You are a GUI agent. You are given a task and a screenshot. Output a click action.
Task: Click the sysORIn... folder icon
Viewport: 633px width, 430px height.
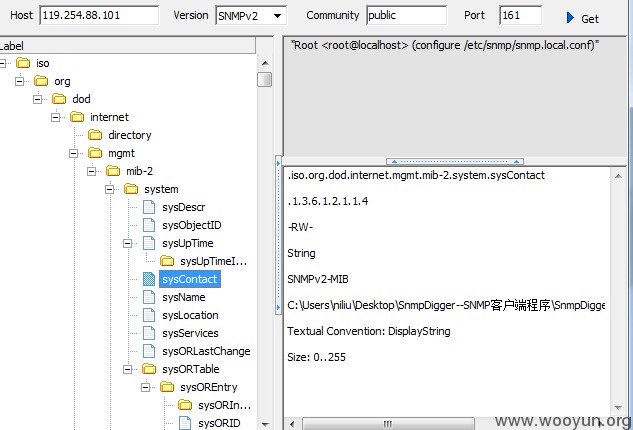pyautogui.click(x=185, y=405)
